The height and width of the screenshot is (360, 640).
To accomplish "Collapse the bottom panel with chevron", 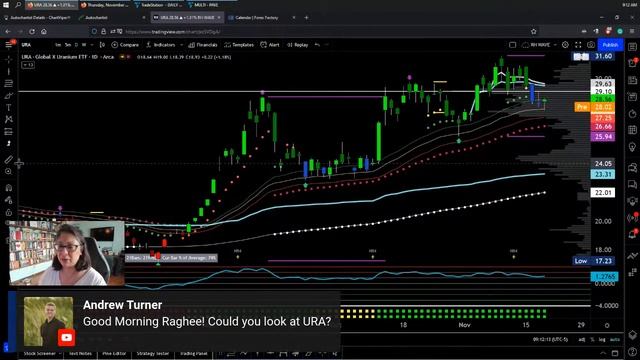I will (603, 353).
